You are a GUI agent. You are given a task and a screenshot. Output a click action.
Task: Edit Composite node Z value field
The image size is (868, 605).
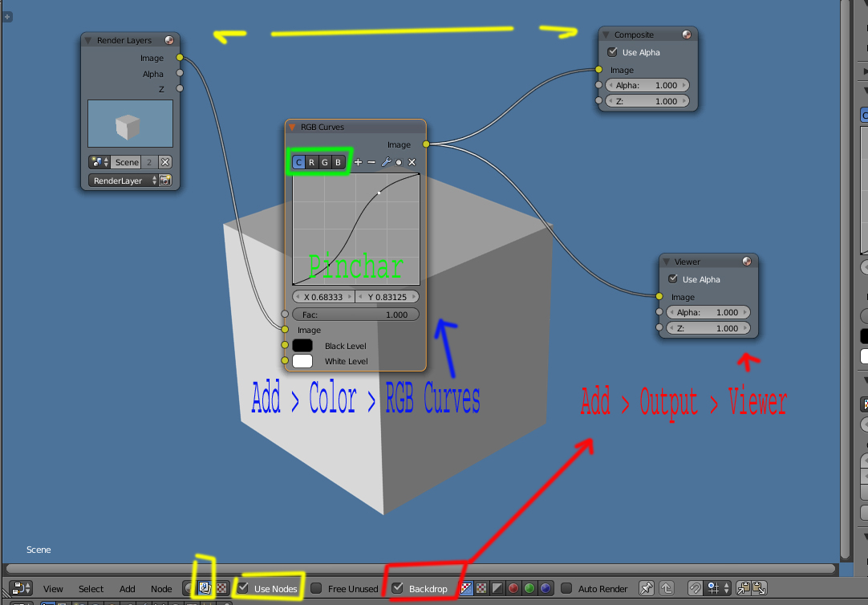[x=647, y=101]
